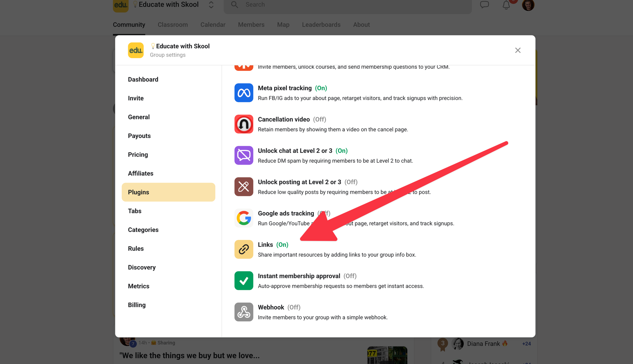Screen dimensions: 633x364
Task: Click the edu. group logo in settings header
Action: click(x=136, y=50)
